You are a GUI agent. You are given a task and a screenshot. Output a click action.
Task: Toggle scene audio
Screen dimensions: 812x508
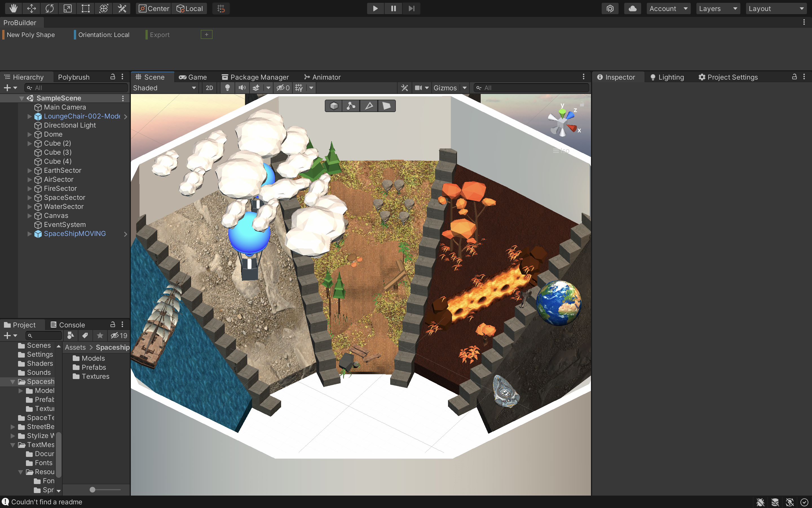point(242,88)
